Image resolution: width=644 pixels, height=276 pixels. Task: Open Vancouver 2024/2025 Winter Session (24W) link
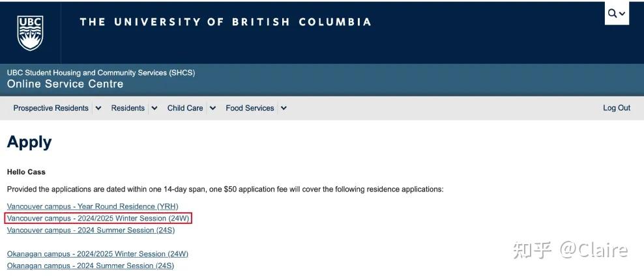point(98,218)
